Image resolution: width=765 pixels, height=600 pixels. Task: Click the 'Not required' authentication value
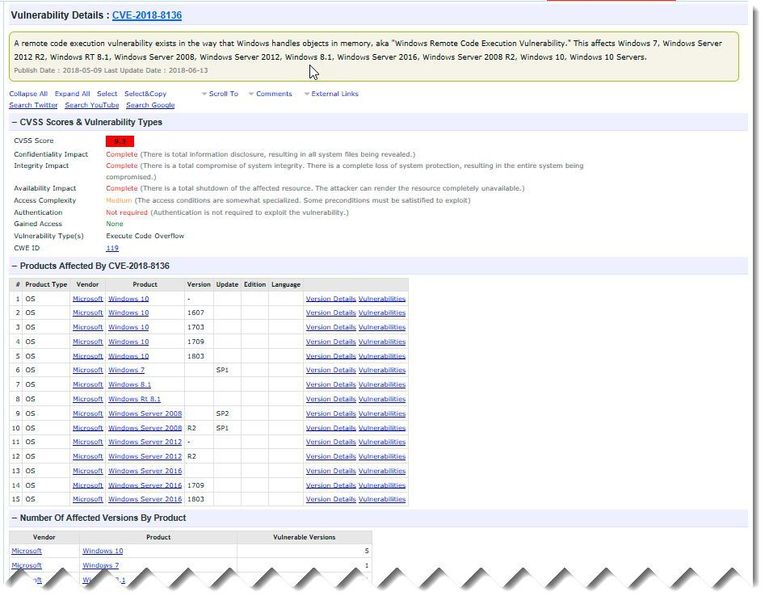[126, 213]
